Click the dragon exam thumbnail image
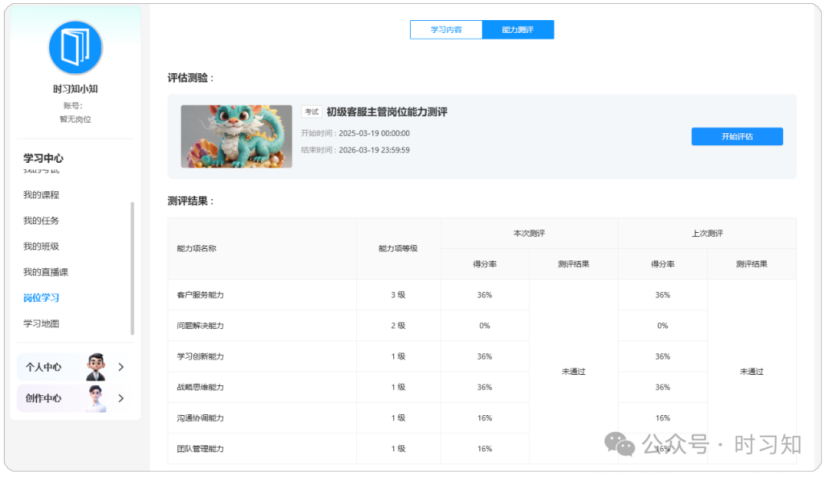 (236, 136)
